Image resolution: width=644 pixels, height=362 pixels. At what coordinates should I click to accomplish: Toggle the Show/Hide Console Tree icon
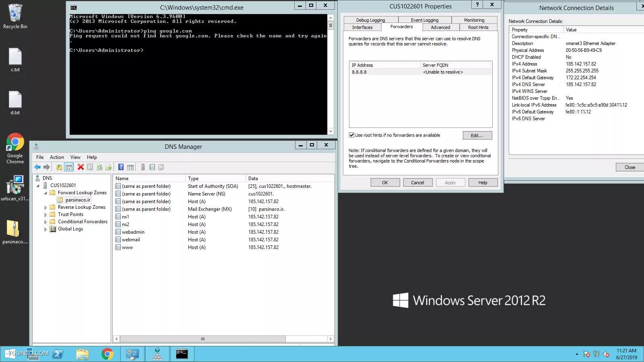pyautogui.click(x=69, y=167)
